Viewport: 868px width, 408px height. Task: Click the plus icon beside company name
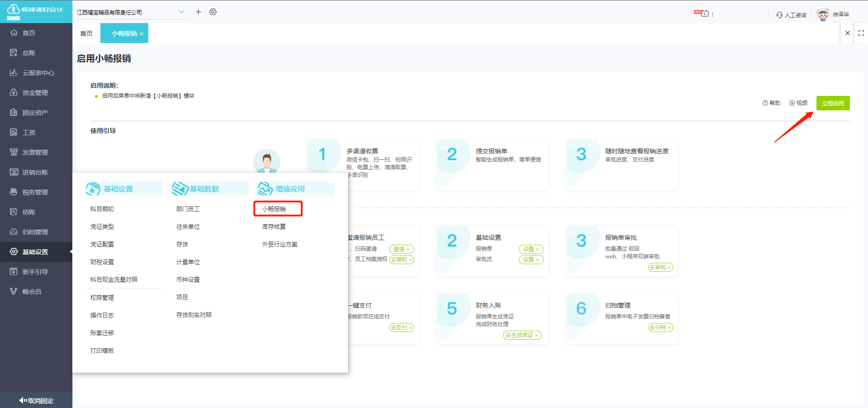(x=198, y=12)
